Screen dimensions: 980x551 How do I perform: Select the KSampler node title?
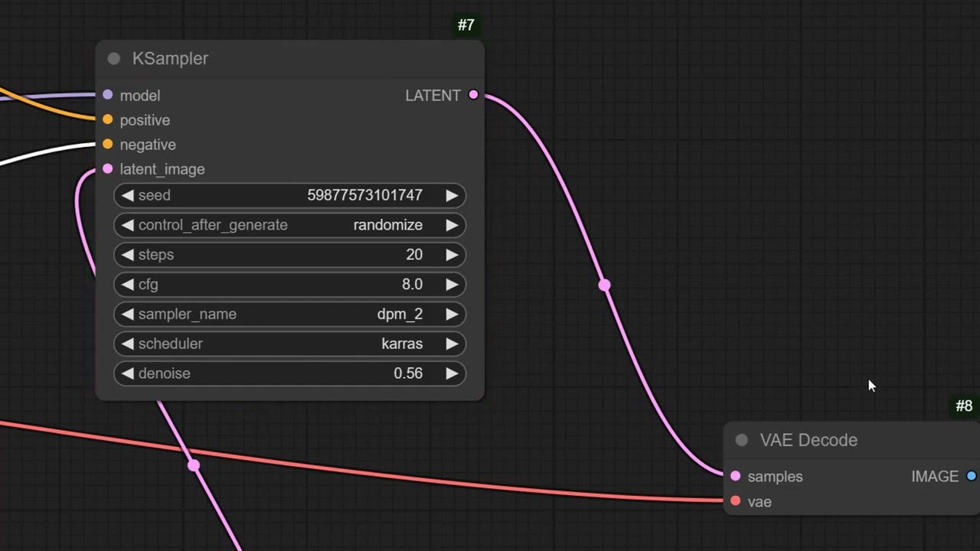tap(170, 59)
